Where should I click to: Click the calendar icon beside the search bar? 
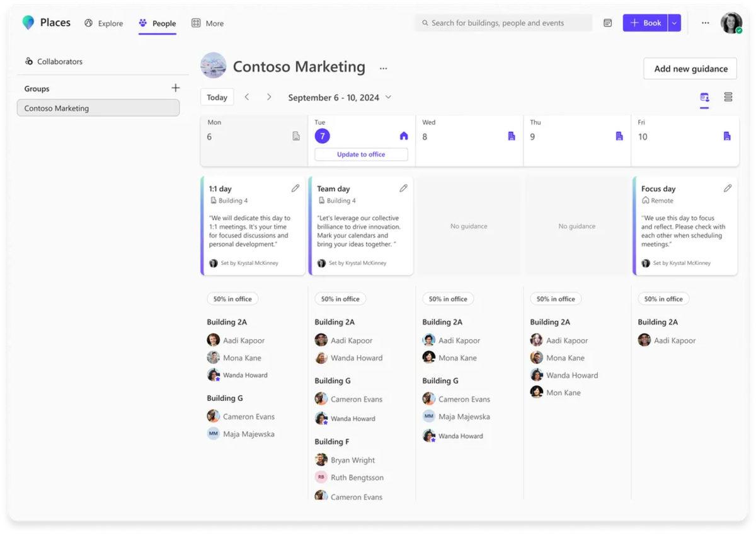pos(607,23)
